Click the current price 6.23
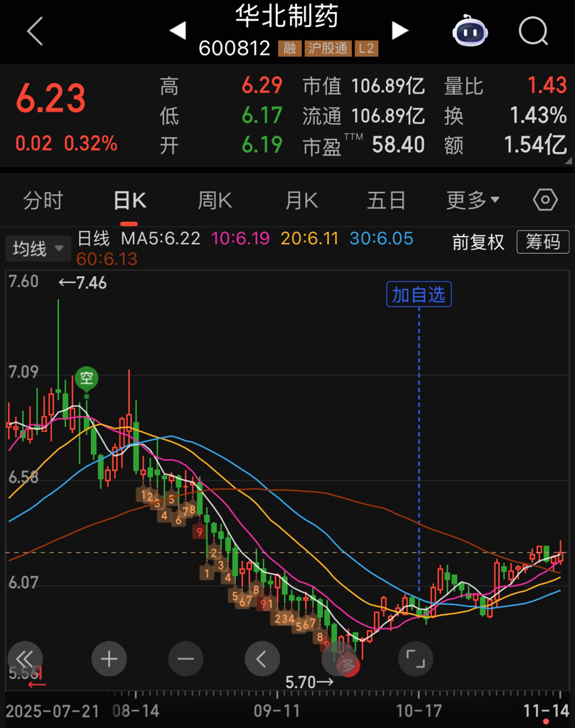 pos(51,98)
